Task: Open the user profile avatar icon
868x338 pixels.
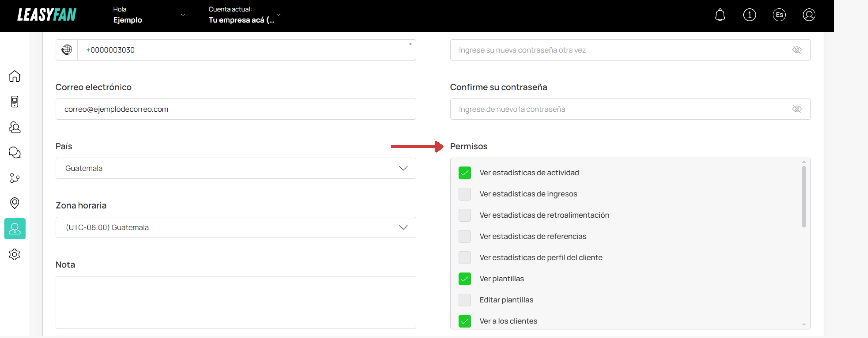Action: coord(809,15)
